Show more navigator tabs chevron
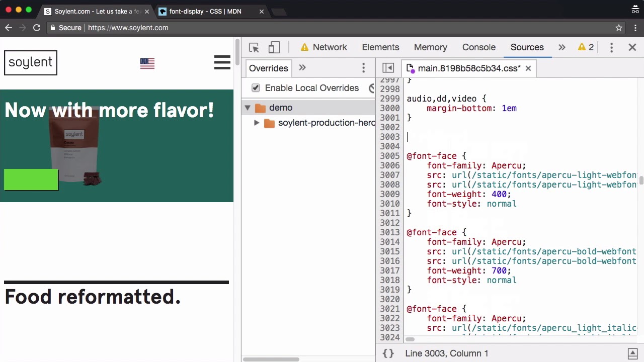Screen dimensions: 644x362 (302, 68)
